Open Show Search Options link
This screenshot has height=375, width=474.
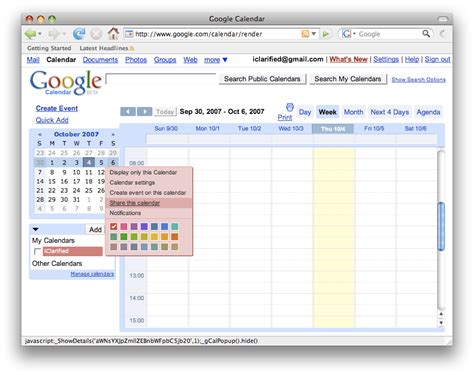point(418,80)
